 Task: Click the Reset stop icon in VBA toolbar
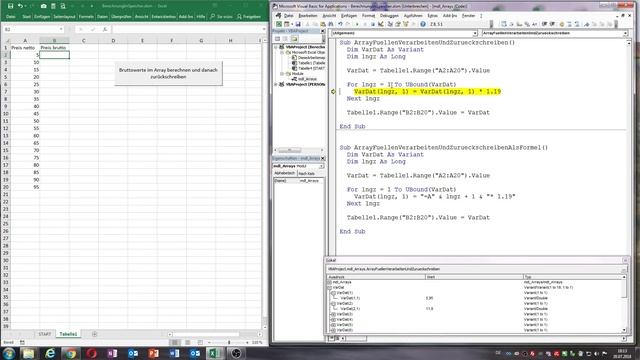pos(373,24)
